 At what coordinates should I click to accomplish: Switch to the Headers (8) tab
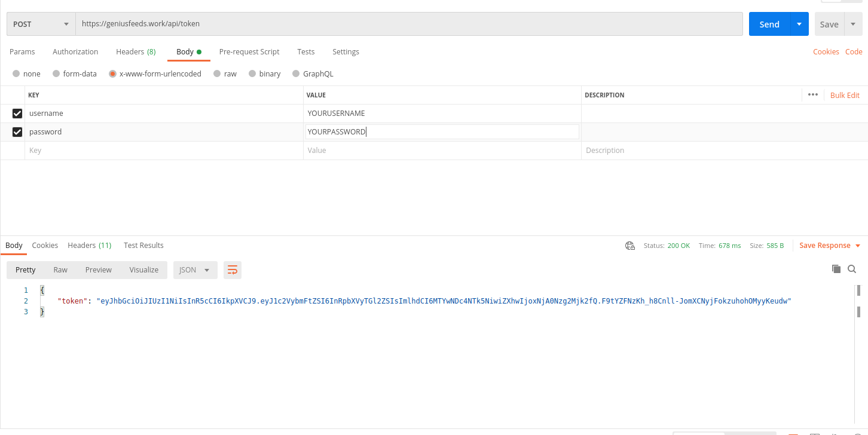pyautogui.click(x=136, y=51)
